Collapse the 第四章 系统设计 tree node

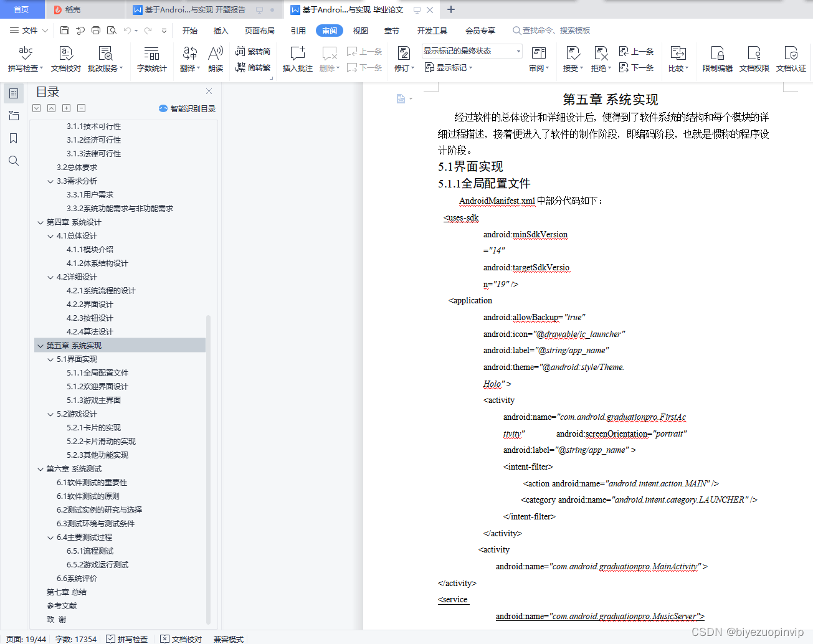point(40,222)
